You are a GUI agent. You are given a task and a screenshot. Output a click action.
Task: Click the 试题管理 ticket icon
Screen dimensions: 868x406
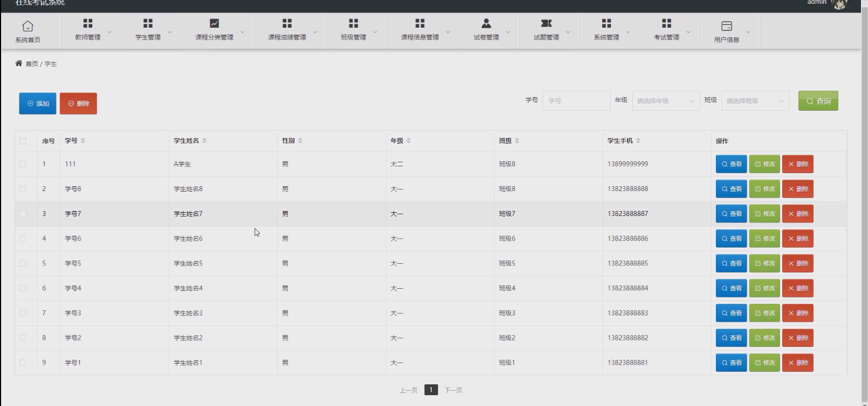[x=546, y=23]
